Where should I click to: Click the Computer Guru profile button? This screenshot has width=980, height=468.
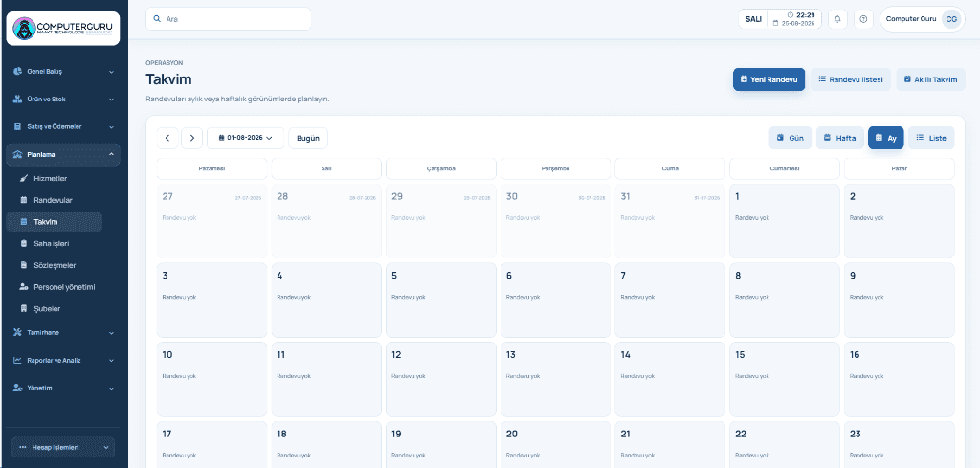pyautogui.click(x=922, y=19)
